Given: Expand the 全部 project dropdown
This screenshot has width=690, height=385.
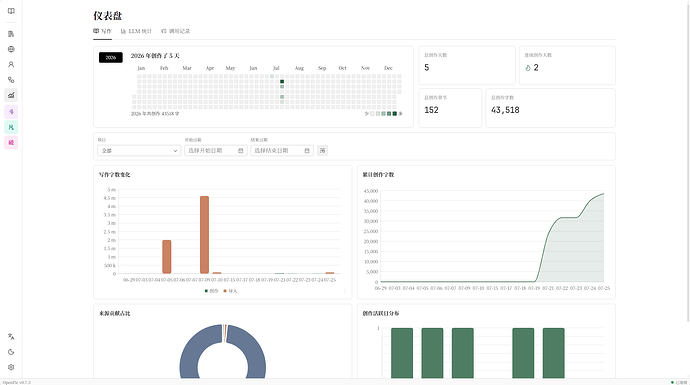Looking at the screenshot, I should pos(139,150).
